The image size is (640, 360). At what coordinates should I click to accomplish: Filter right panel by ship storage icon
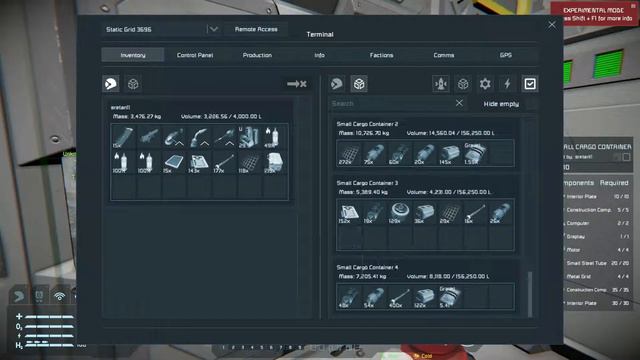pos(441,84)
